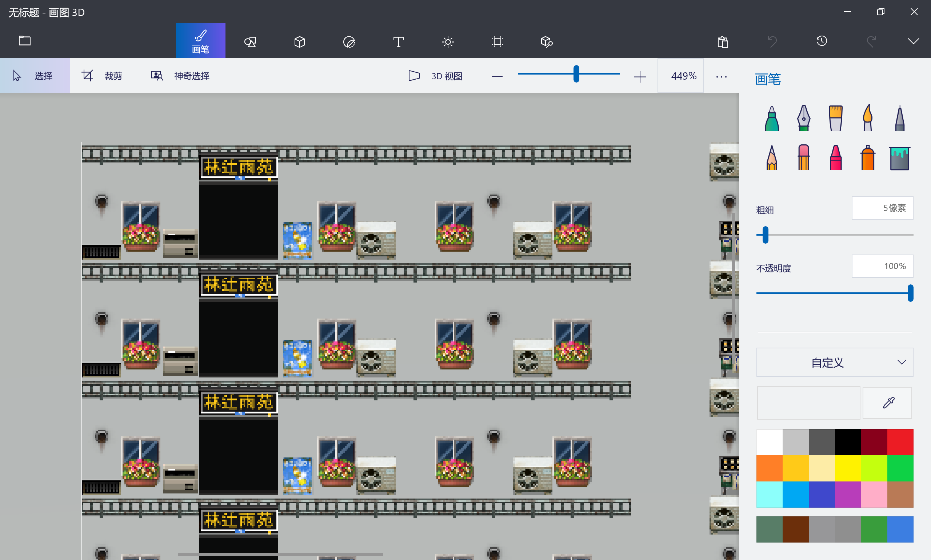Screen dimensions: 931x560
Task: Toggle 3D 视图 mode
Action: [435, 76]
